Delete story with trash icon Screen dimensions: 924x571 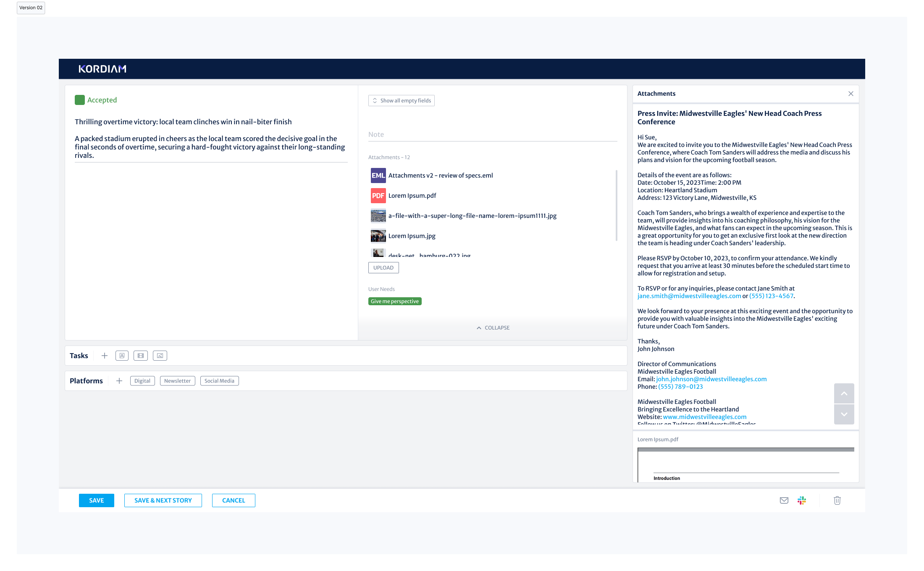coord(837,500)
